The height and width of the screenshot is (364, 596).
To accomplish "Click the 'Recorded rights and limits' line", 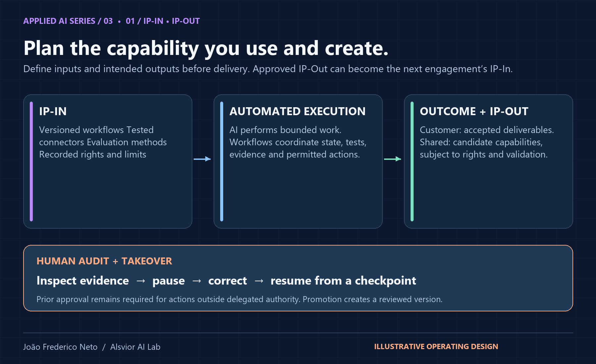I will [x=93, y=154].
